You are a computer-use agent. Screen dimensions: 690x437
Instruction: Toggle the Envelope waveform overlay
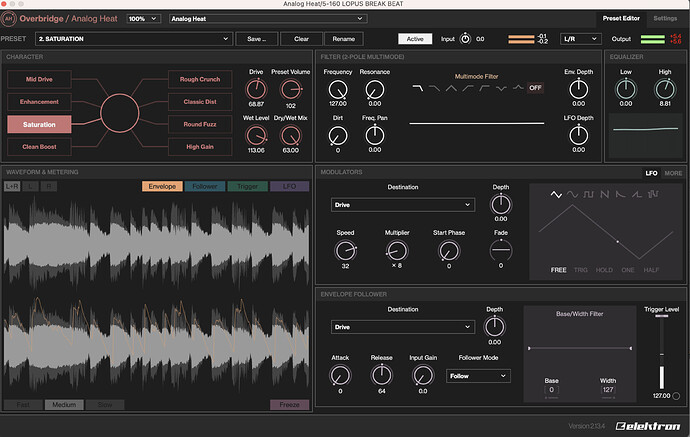pos(162,186)
